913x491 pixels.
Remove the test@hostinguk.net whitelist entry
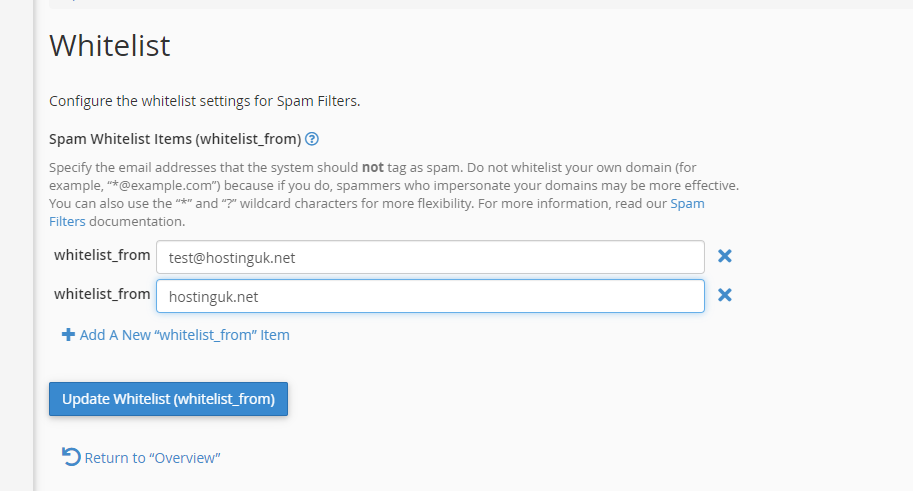pos(724,256)
